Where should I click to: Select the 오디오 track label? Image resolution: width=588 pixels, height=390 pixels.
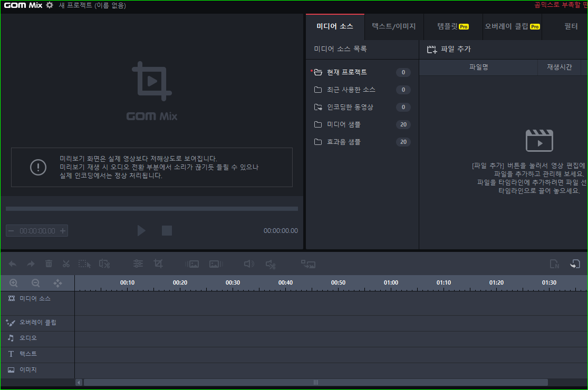point(28,338)
